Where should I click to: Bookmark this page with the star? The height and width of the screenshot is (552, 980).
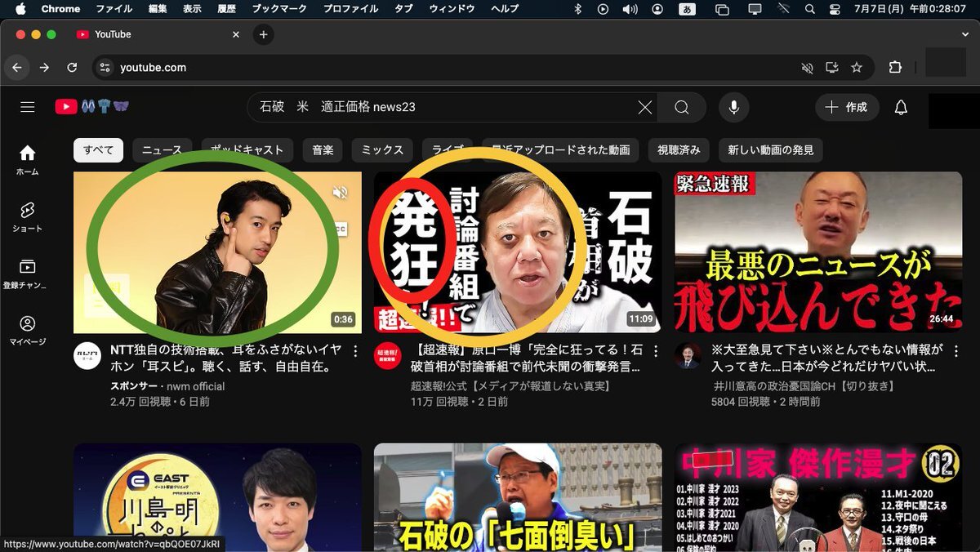857,68
